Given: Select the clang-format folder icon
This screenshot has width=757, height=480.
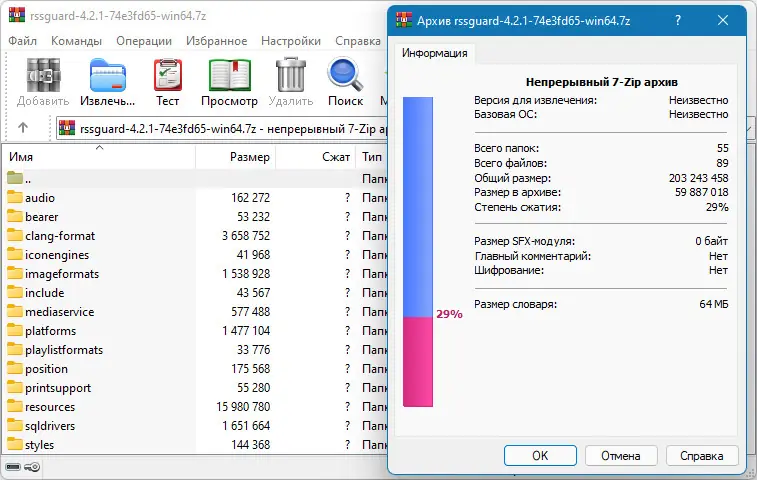Looking at the screenshot, I should point(15,235).
